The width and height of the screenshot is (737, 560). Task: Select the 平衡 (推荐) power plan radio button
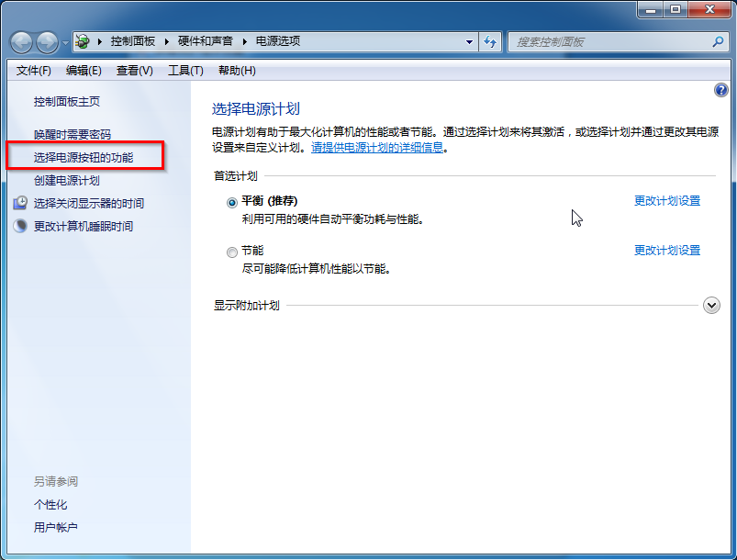click(x=231, y=202)
